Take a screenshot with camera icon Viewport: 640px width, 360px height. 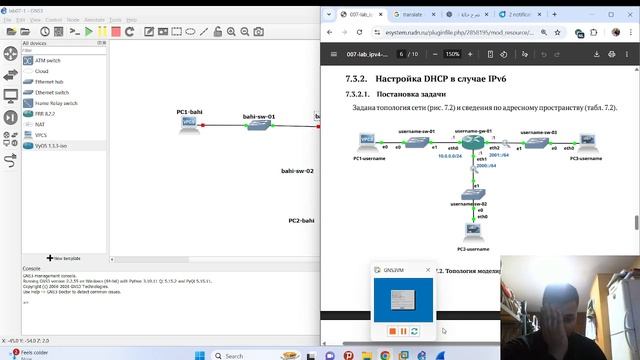tap(258, 31)
